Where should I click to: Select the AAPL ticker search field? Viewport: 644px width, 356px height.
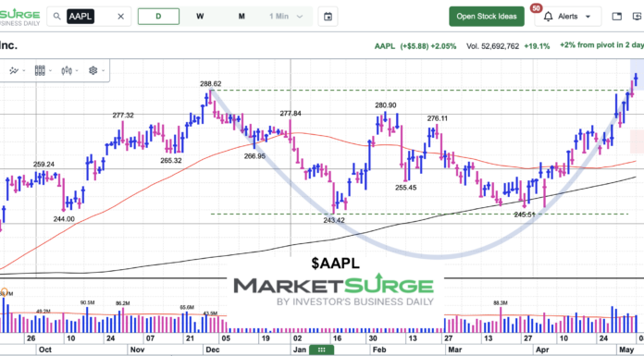coord(89,17)
